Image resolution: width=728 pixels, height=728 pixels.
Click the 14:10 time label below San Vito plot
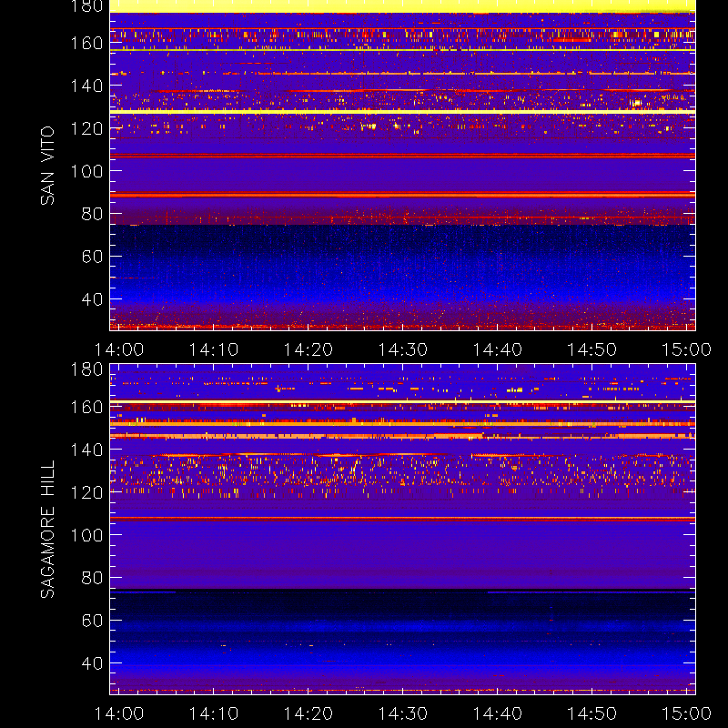tap(214, 349)
